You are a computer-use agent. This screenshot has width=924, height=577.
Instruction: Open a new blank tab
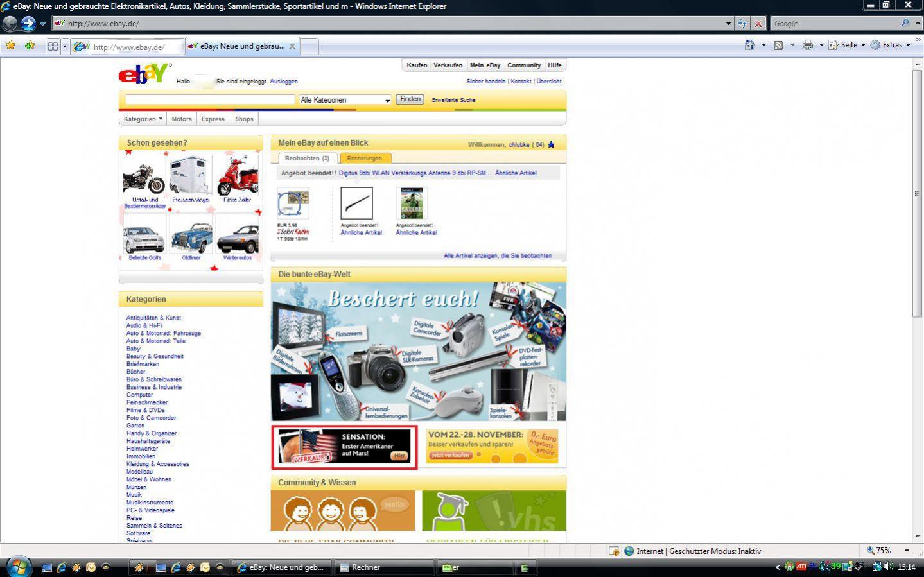click(x=309, y=46)
